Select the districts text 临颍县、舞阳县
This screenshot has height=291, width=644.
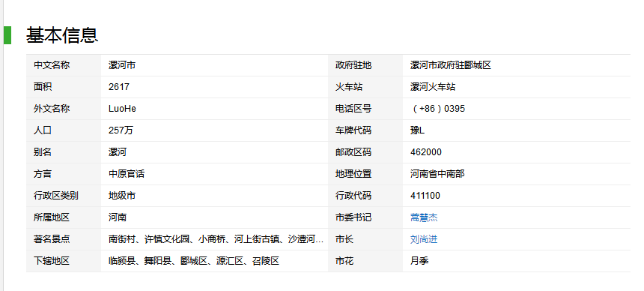139,261
